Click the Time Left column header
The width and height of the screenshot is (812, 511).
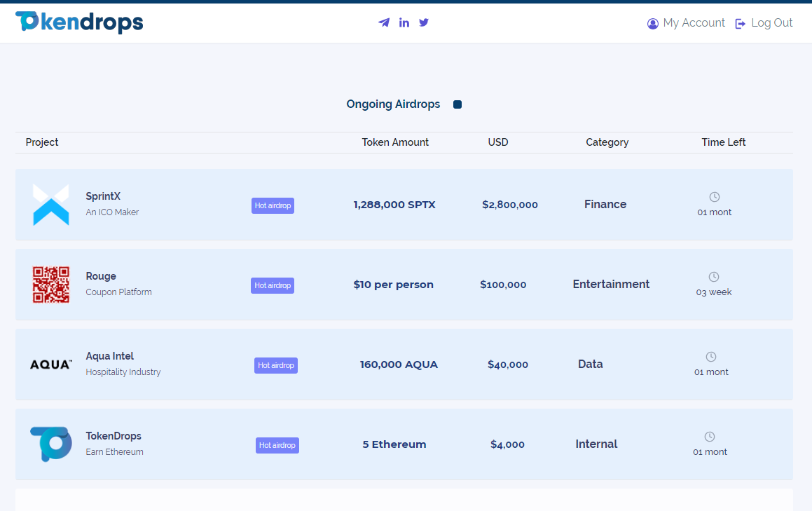[724, 142]
